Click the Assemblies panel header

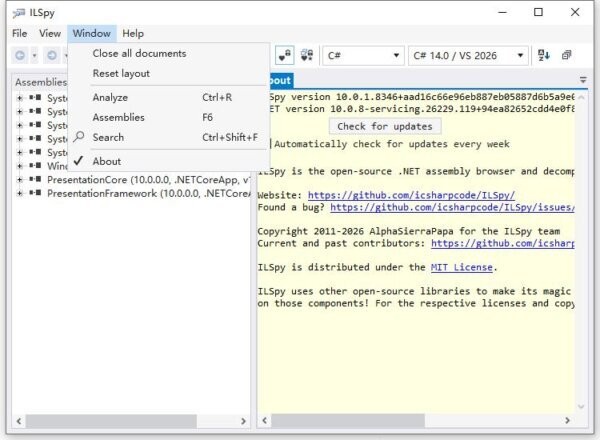41,82
